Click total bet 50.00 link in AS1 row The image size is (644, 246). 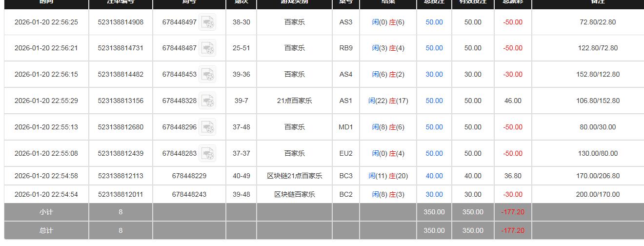tap(434, 101)
